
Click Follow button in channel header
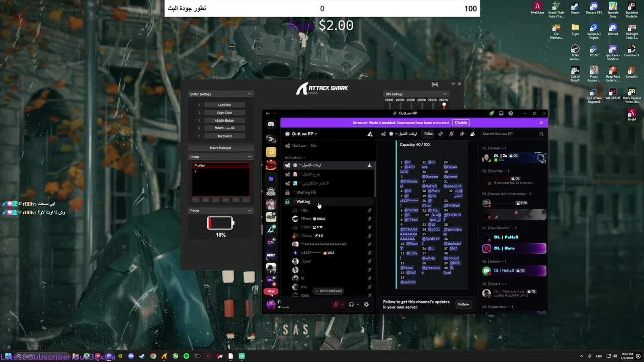(x=429, y=134)
